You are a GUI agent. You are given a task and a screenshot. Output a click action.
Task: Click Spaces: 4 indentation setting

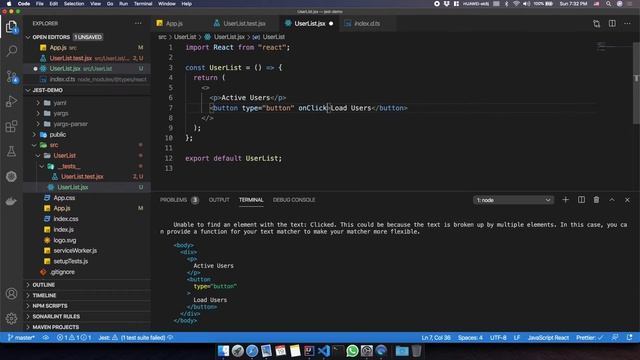click(470, 338)
